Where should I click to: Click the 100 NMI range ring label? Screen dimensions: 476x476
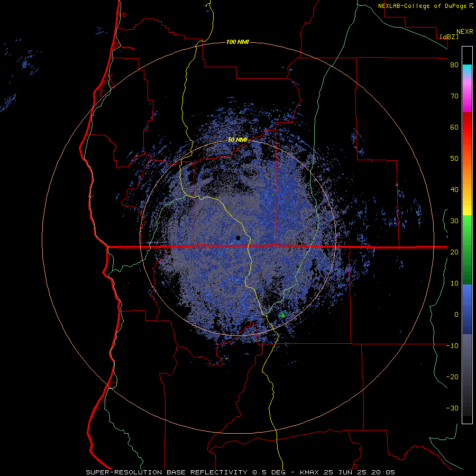tap(237, 42)
